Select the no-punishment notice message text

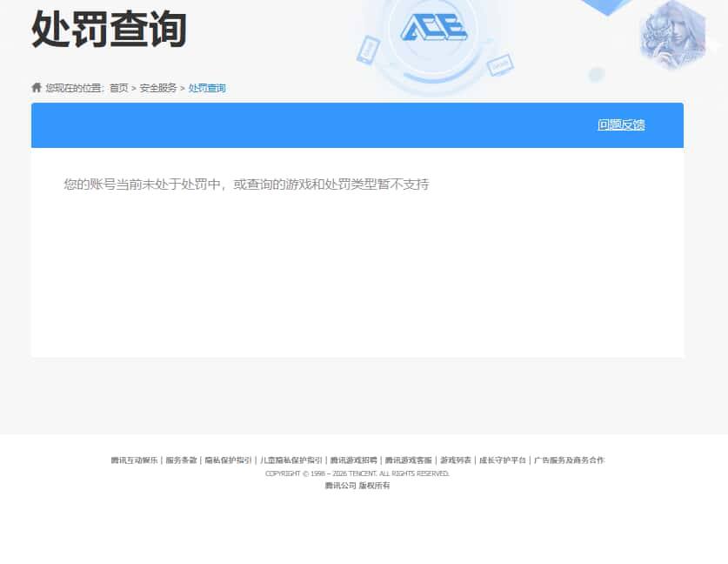(x=245, y=185)
